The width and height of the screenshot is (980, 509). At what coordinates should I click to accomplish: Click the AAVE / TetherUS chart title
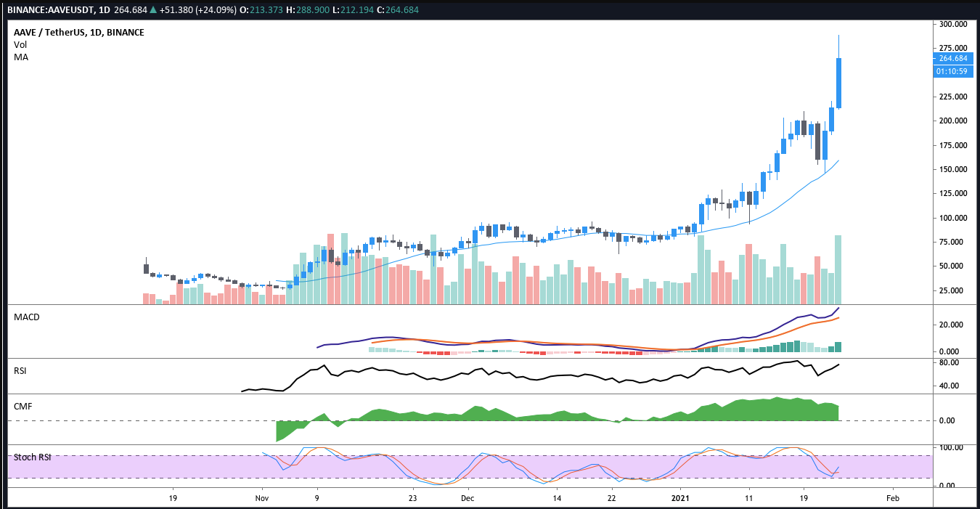(x=78, y=33)
